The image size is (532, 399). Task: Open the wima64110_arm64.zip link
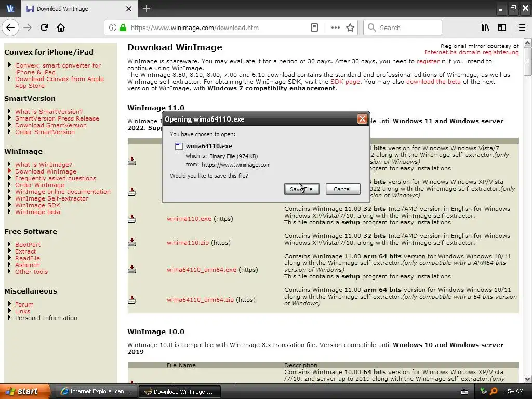pyautogui.click(x=200, y=300)
